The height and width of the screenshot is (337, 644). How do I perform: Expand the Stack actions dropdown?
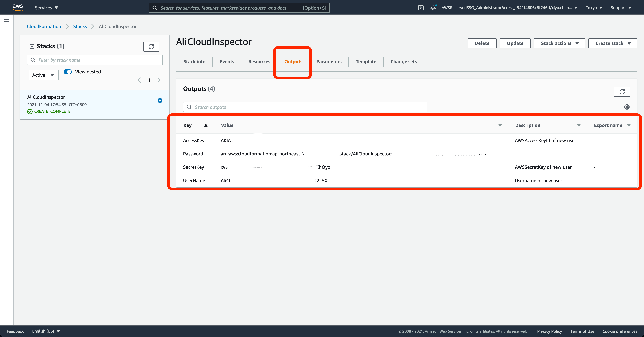[559, 43]
